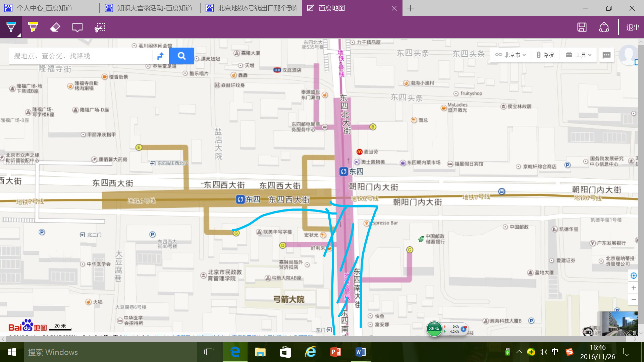This screenshot has height=362, width=644.
Task: Select the yellow highlighter tool
Action: tap(33, 27)
